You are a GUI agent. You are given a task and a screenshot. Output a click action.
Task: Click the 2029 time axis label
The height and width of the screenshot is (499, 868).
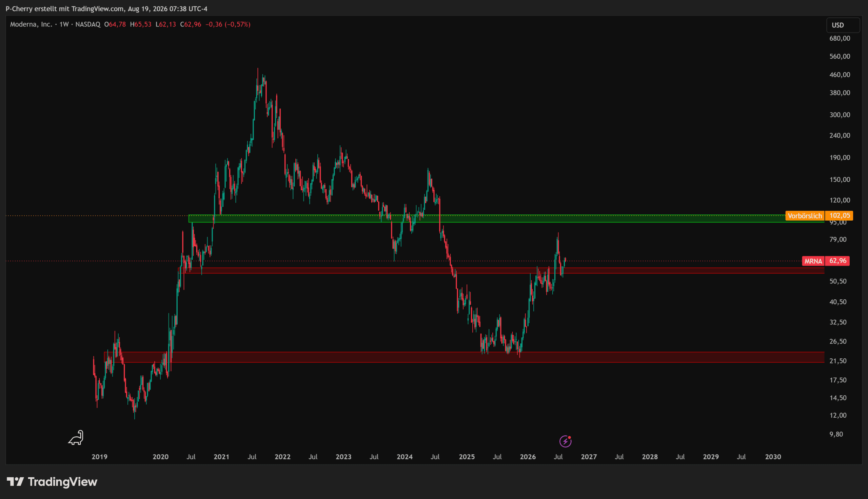[711, 457]
